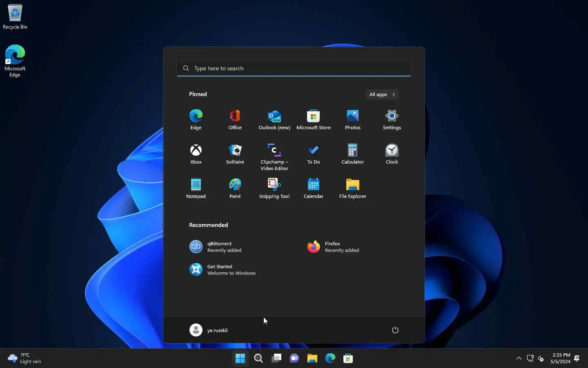The height and width of the screenshot is (368, 588).
Task: Click the muted volume tray icon
Action: pyautogui.click(x=541, y=359)
